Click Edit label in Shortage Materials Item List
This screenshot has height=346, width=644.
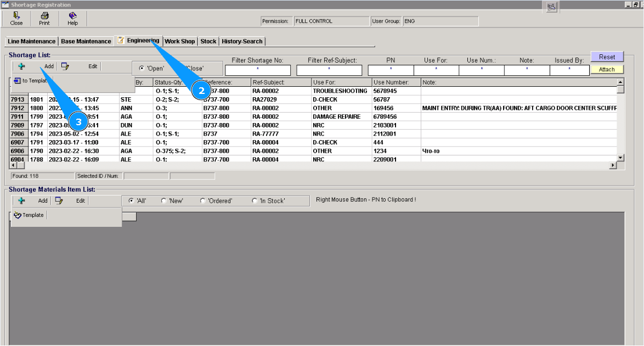pos(81,201)
